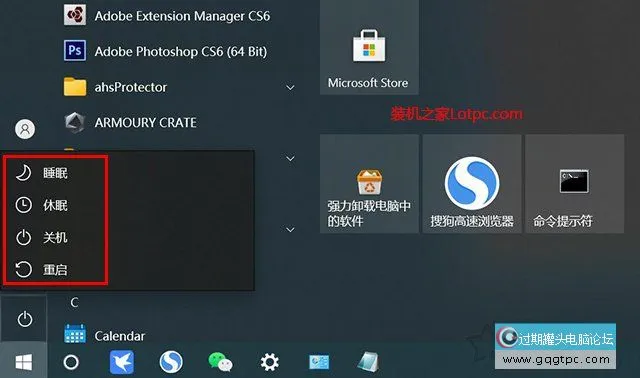Click the user account avatar icon
This screenshot has width=640, height=378.
(25, 129)
